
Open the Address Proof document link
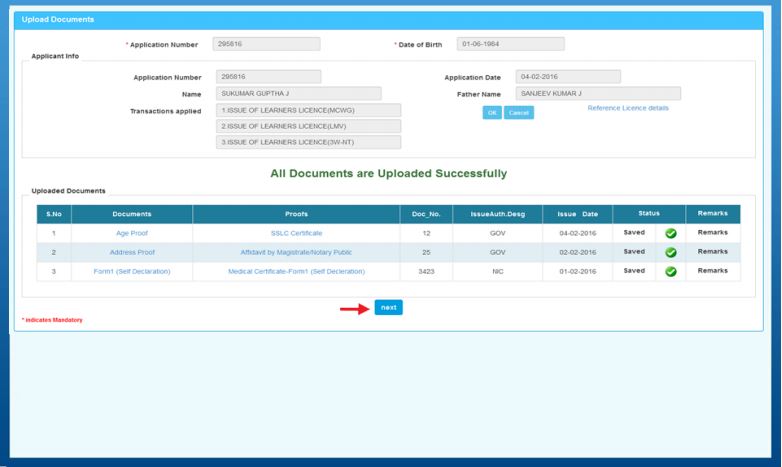pyautogui.click(x=131, y=252)
